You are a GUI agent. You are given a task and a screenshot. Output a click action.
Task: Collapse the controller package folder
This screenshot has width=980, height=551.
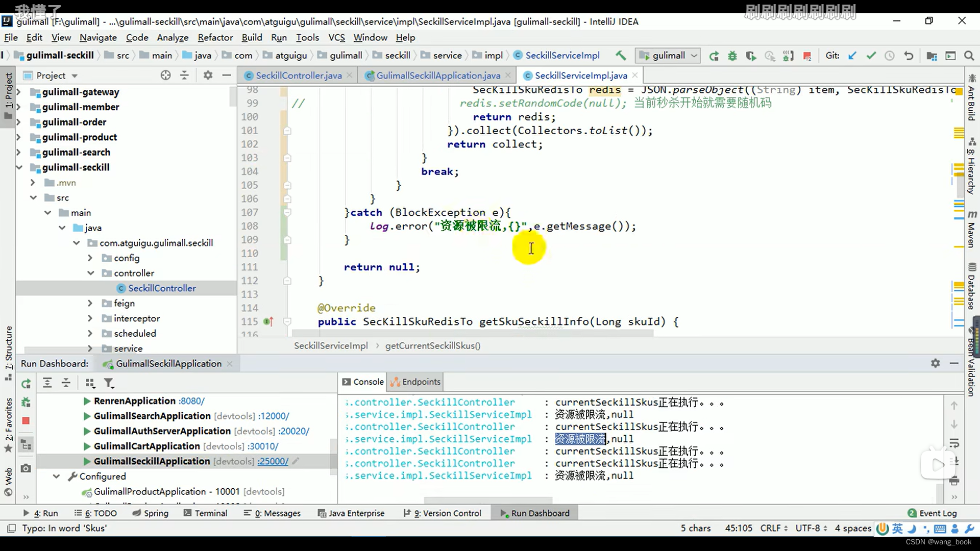(91, 273)
